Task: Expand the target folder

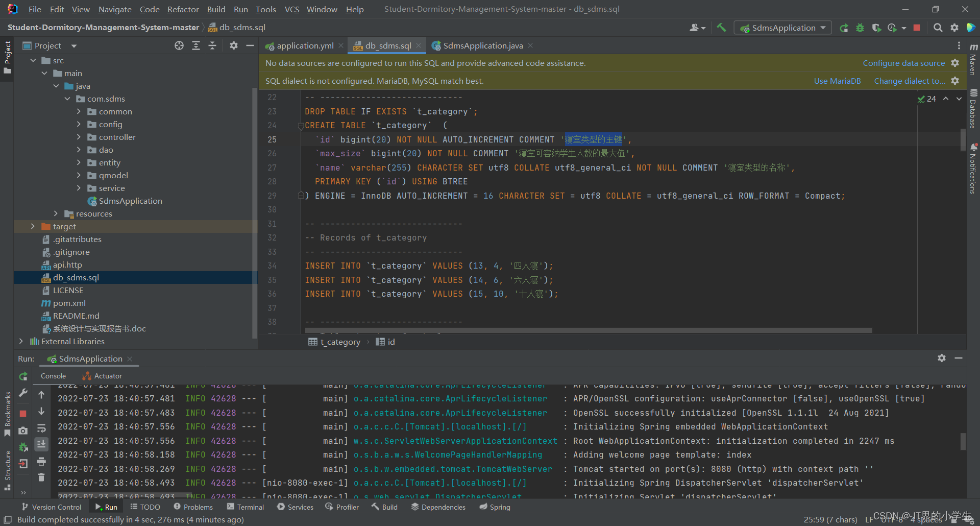Action: 33,226
